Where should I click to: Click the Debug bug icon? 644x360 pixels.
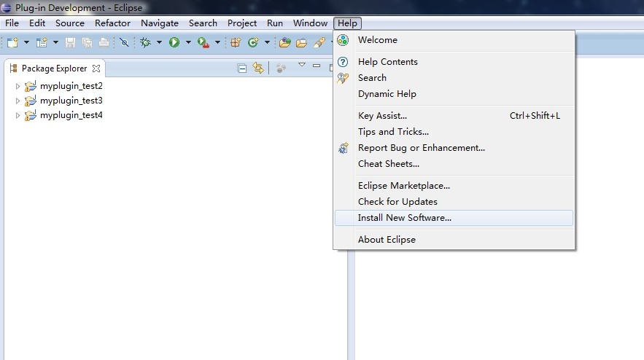pos(145,42)
